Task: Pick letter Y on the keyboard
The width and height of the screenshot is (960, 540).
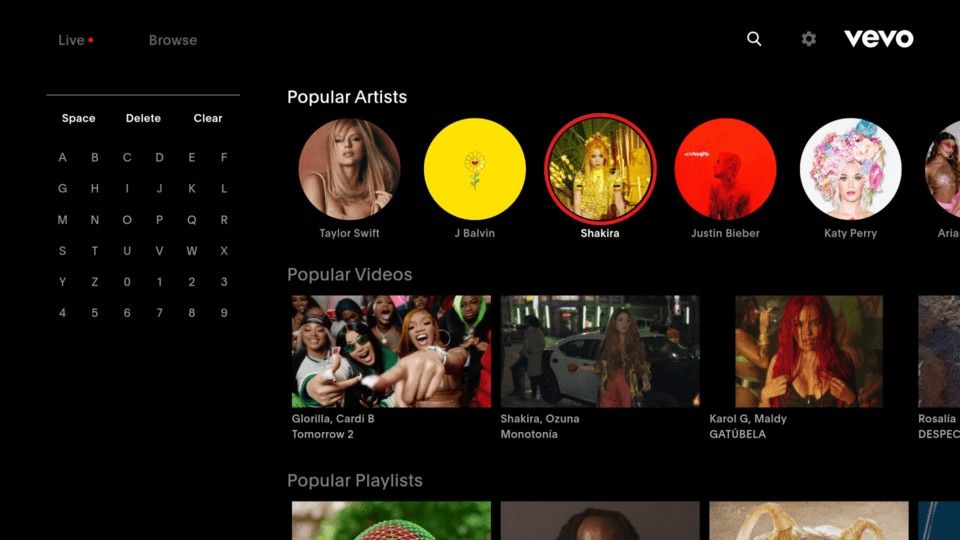Action: click(62, 282)
